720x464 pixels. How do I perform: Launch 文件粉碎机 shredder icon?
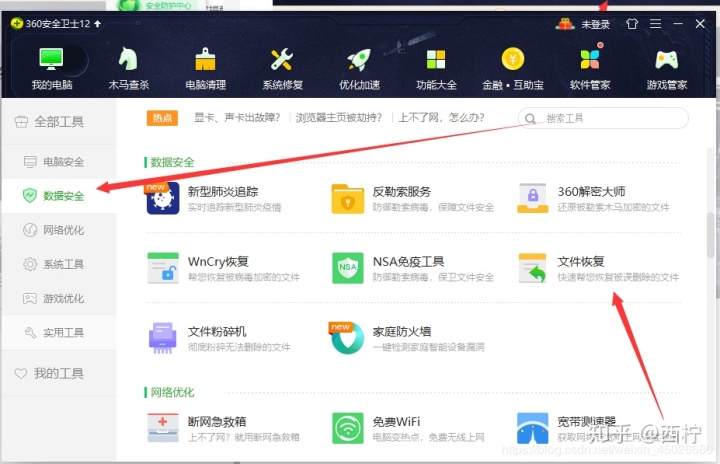pos(163,338)
